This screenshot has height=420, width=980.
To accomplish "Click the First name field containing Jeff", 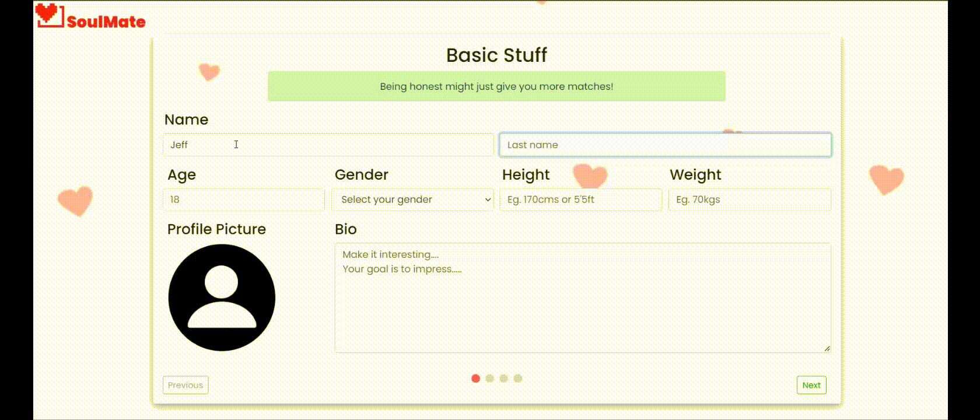I will [x=328, y=145].
